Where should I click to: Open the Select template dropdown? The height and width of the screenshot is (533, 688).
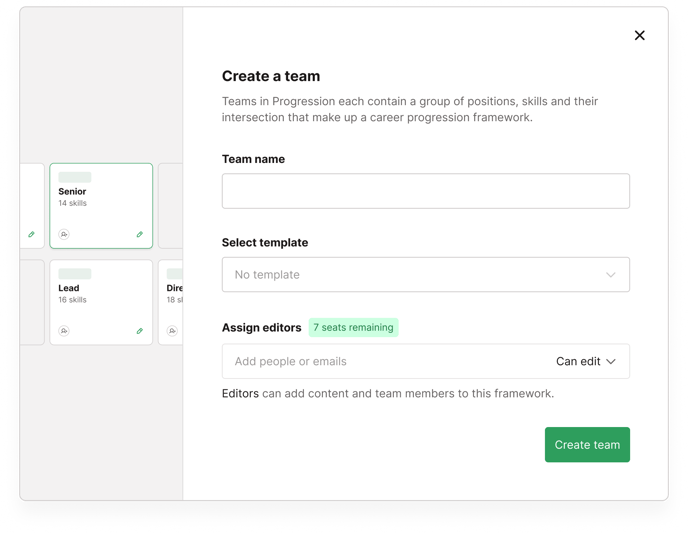(x=425, y=275)
